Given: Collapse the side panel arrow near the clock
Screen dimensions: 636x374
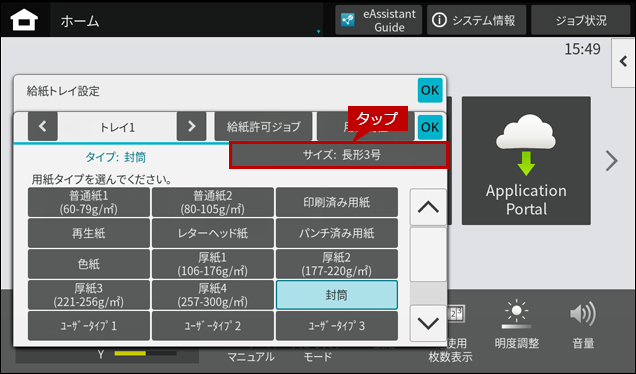Looking at the screenshot, I should [x=623, y=62].
